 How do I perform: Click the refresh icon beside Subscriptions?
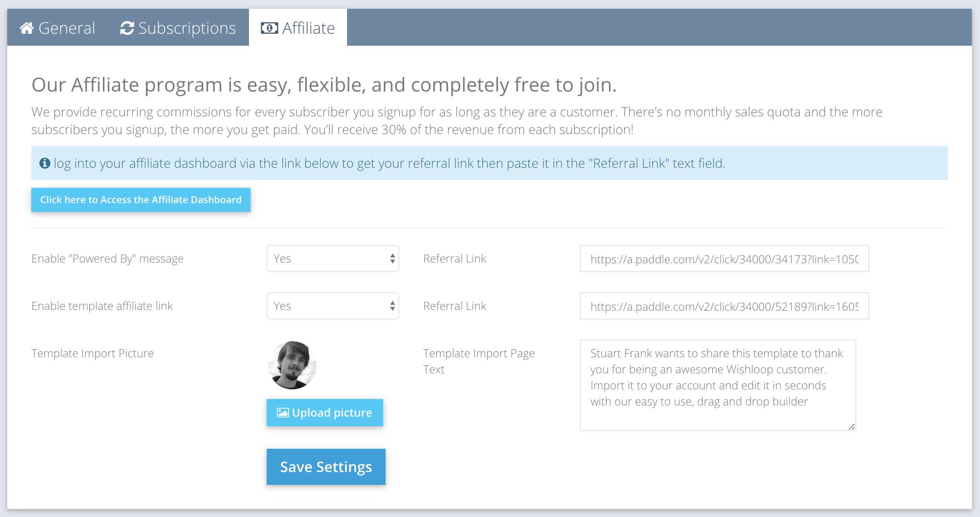[127, 28]
